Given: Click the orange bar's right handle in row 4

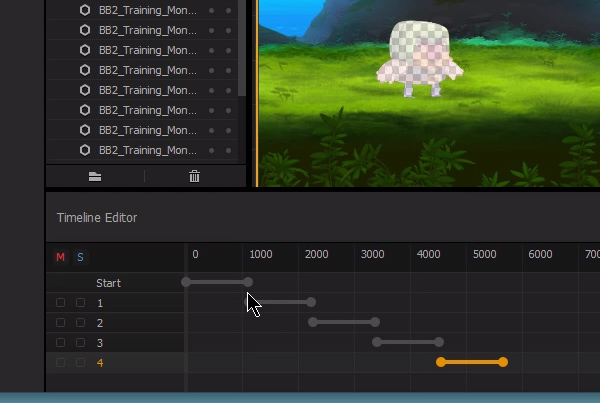Looking at the screenshot, I should [503, 362].
